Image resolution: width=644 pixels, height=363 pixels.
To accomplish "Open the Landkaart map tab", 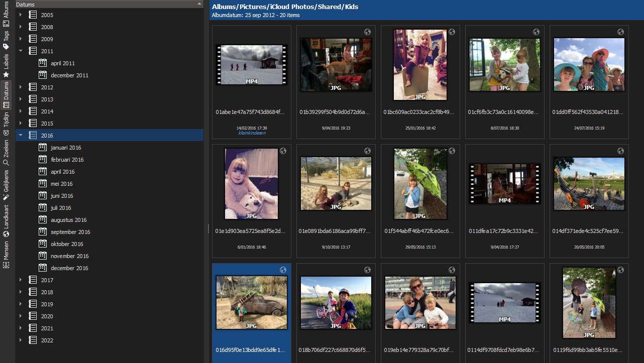I will [6, 220].
